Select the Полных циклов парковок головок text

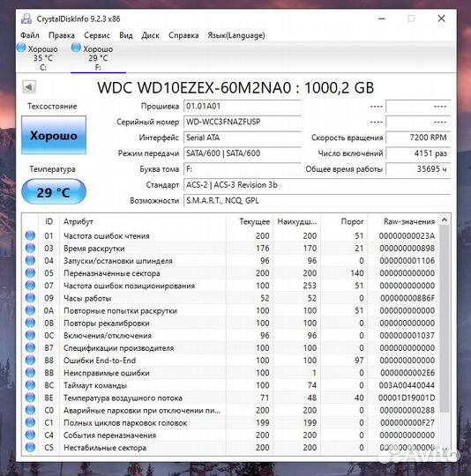point(125,422)
